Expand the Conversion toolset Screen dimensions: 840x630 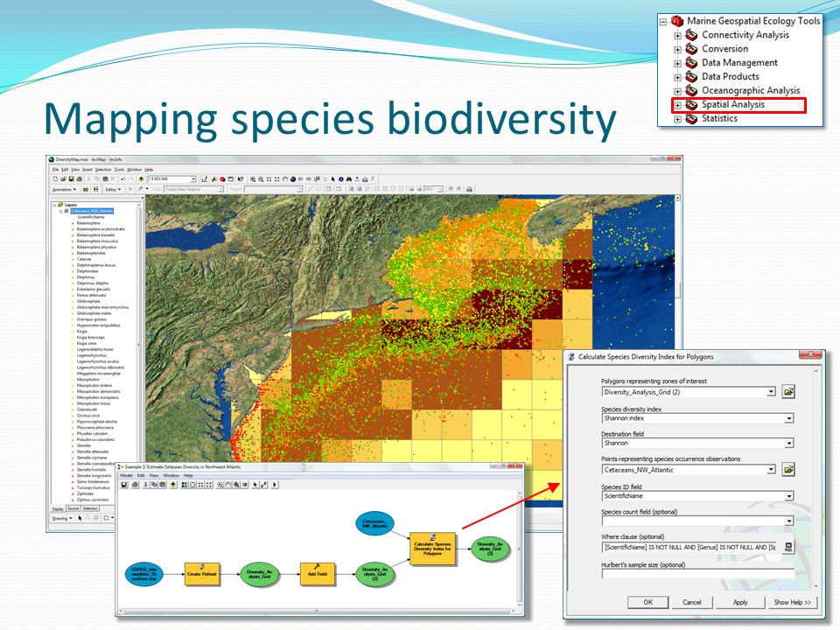tap(677, 50)
